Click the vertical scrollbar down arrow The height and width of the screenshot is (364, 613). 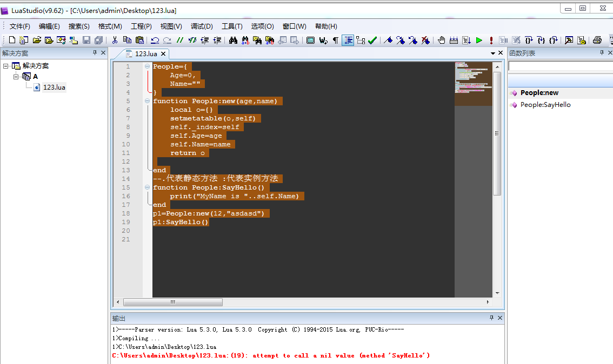click(x=497, y=293)
